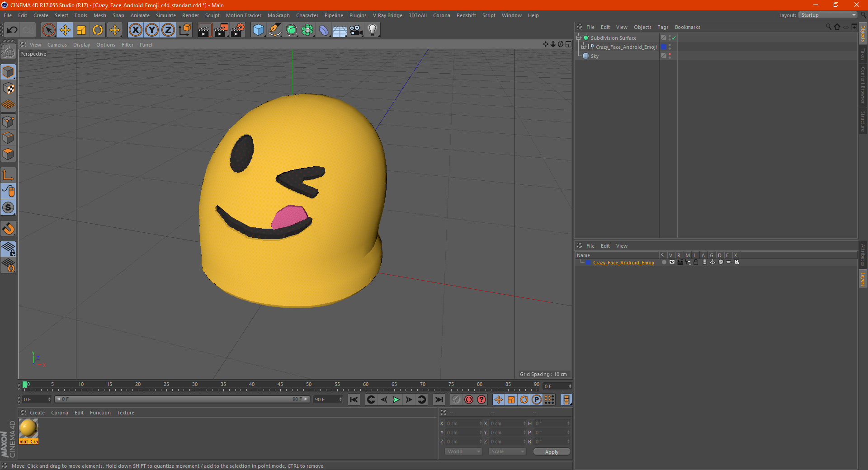
Task: Toggle Z axis lock
Action: [168, 30]
